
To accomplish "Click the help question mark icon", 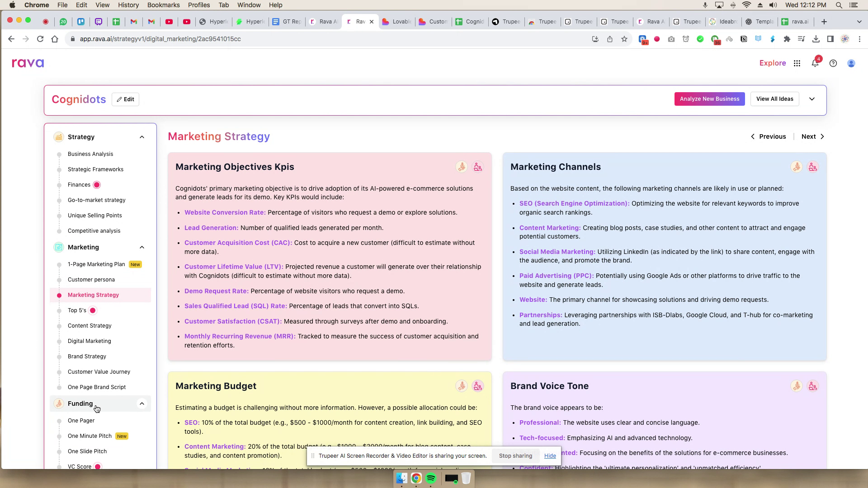I will pos(833,63).
